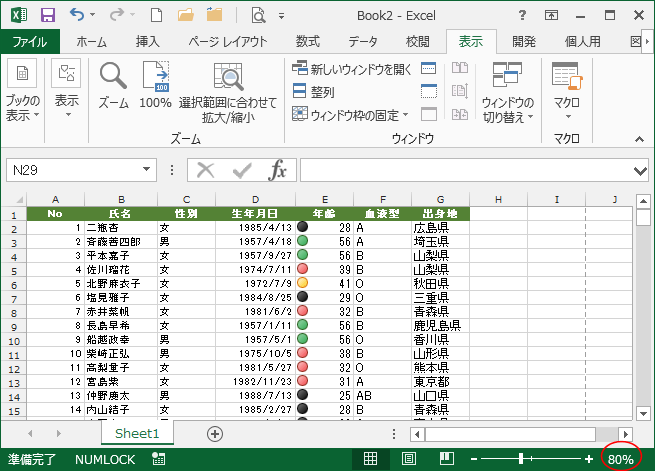Click the 80% zoom level in status bar
The width and height of the screenshot is (655, 471).
coord(621,459)
